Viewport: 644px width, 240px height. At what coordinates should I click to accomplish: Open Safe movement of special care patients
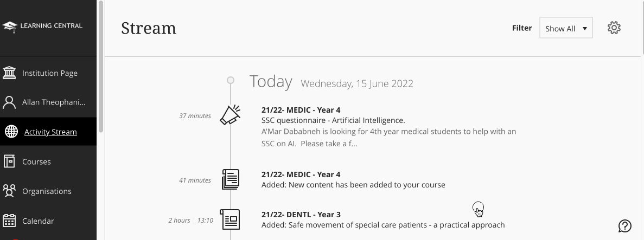click(382, 225)
